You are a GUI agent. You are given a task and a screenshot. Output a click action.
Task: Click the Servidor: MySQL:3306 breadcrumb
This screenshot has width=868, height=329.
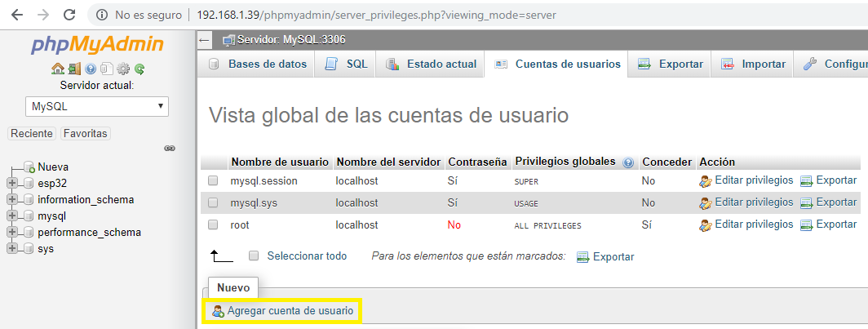292,40
